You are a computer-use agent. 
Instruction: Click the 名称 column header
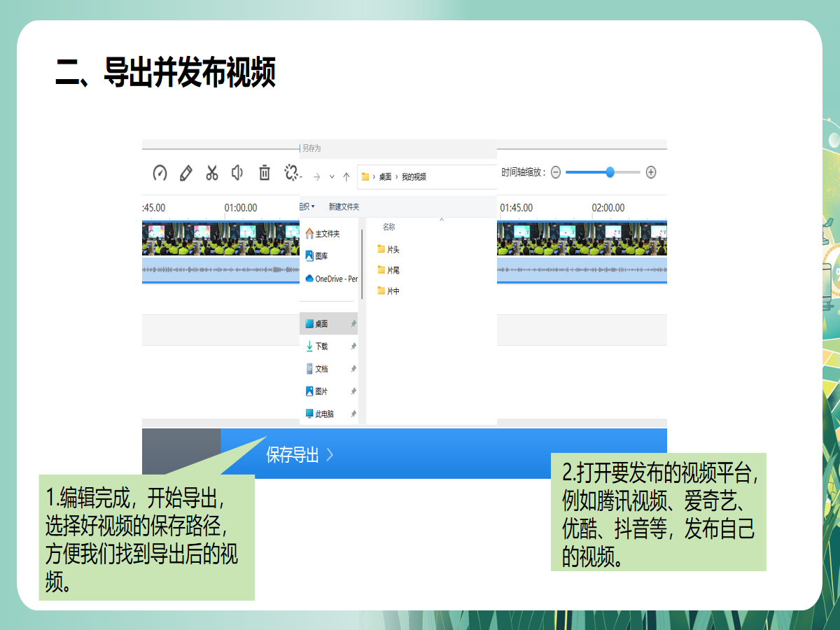pos(388,227)
